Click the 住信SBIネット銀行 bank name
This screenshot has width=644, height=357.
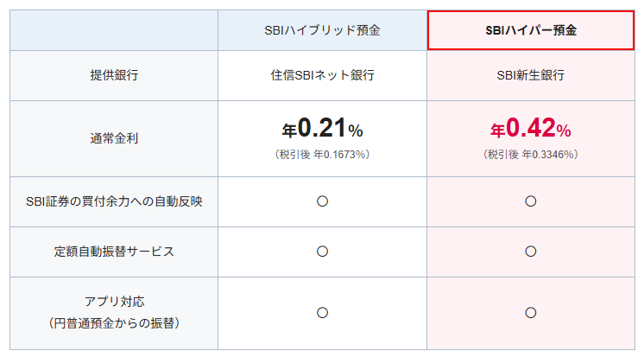coord(322,75)
